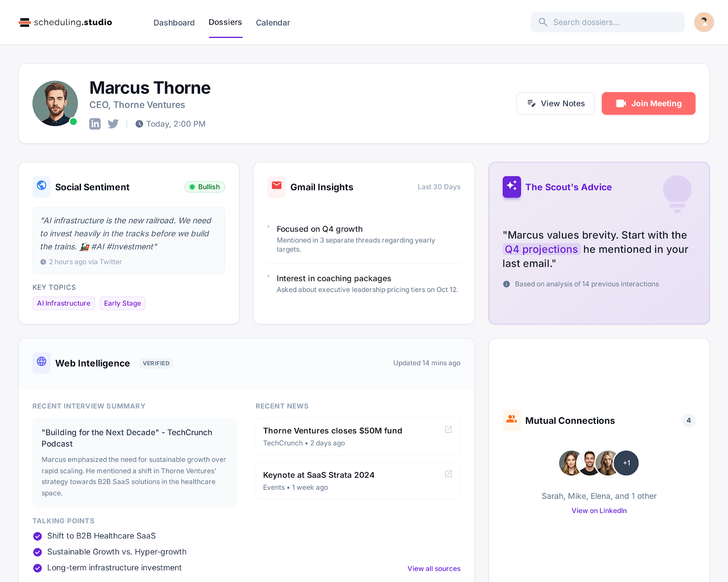Click the Last 30 Days label
The height and width of the screenshot is (582, 728).
pyautogui.click(x=439, y=187)
